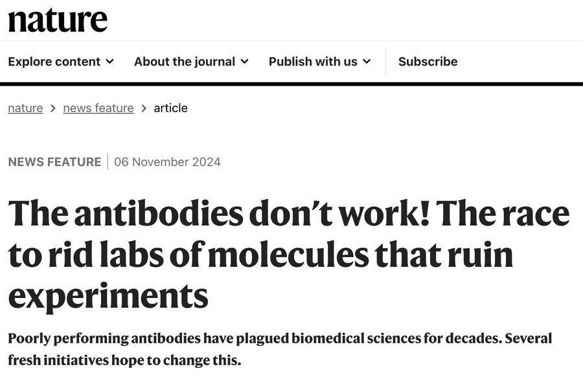The height and width of the screenshot is (392, 583).
Task: Click the thick black rule under navigation
Action: click(291, 84)
